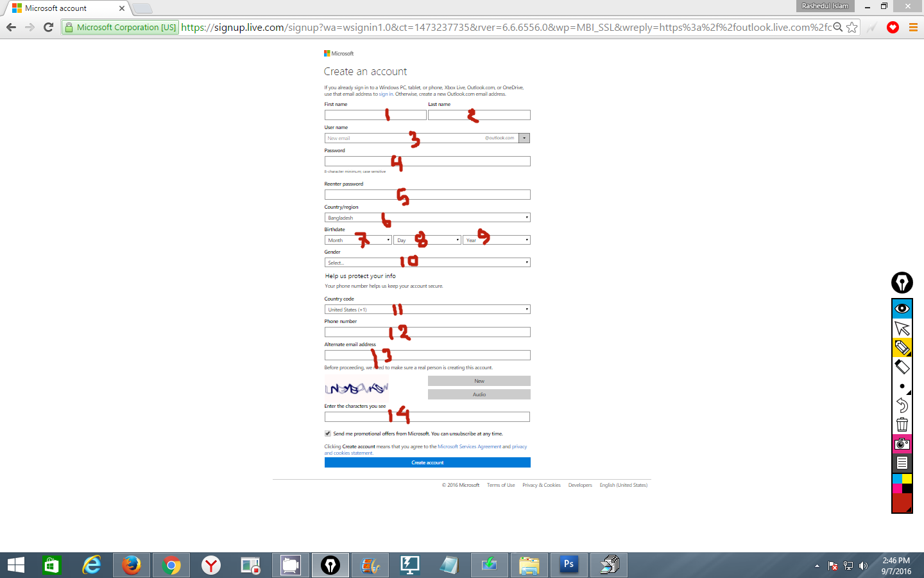Take a screenshot with the camera icon
Viewport: 924px width, 578px height.
point(902,444)
